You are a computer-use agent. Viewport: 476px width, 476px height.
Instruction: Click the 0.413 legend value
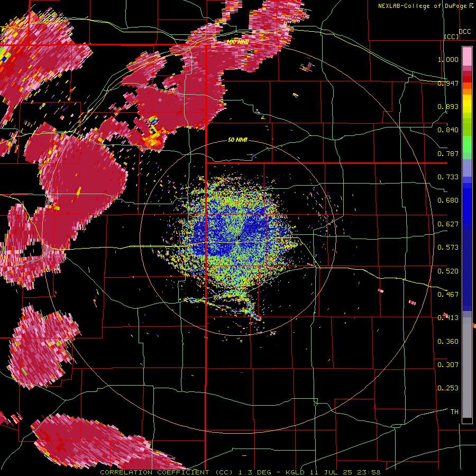click(448, 318)
